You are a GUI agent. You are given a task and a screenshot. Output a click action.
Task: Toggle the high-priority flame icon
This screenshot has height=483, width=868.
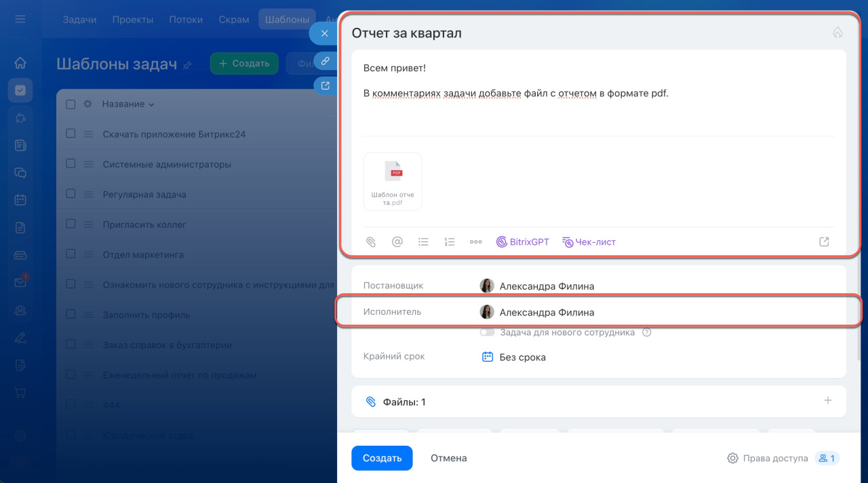(837, 33)
